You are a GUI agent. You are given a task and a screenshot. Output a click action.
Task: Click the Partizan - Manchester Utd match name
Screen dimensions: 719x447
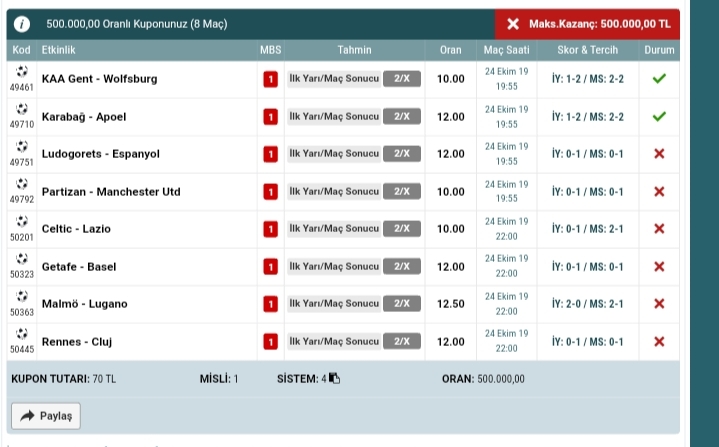click(111, 192)
